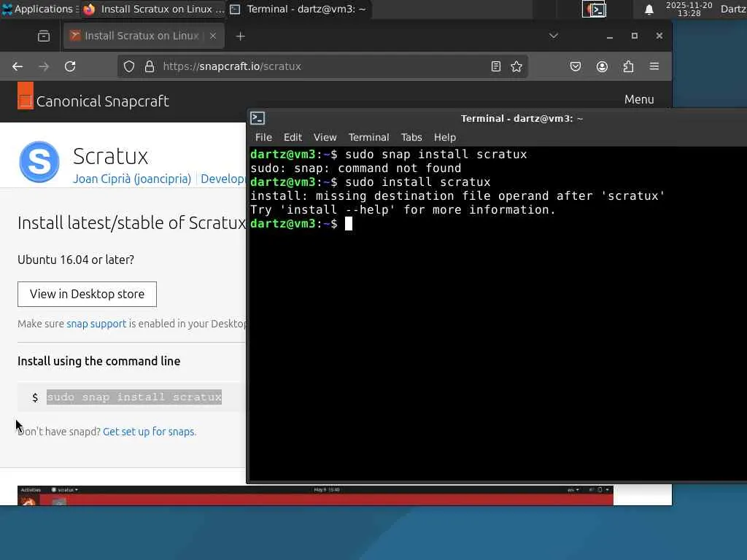Open Firefox View icon left of tabs
Image resolution: width=747 pixels, height=560 pixels.
43,36
